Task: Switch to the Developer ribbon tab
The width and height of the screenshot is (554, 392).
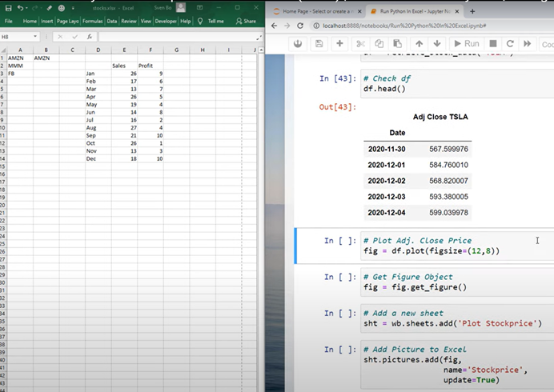Action: (x=166, y=21)
